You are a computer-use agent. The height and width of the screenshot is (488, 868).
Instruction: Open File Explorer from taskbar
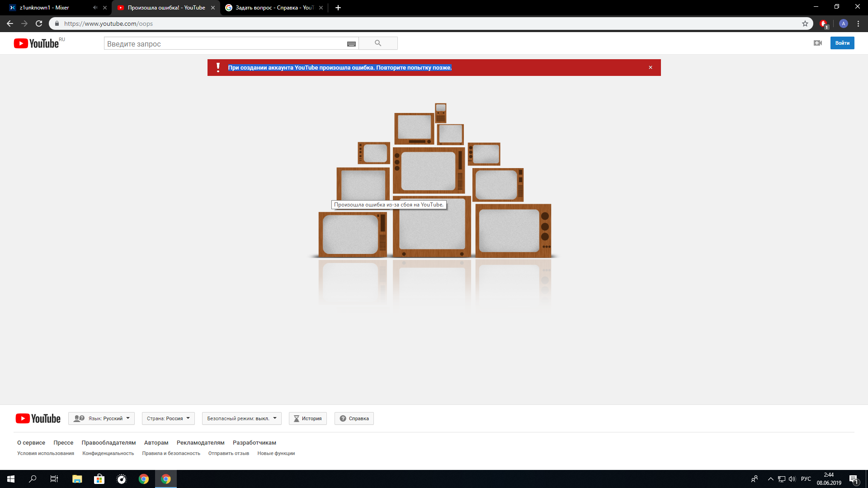click(77, 479)
